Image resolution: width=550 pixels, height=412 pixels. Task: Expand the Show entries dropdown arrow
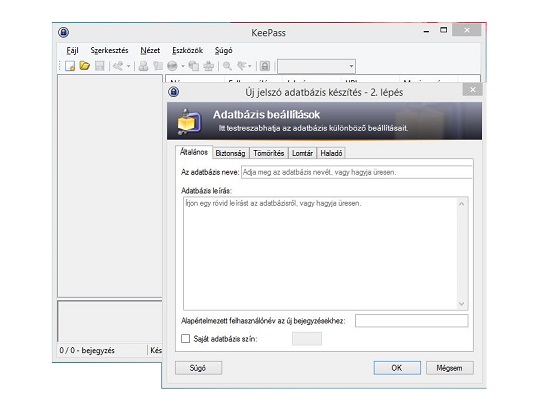point(250,66)
